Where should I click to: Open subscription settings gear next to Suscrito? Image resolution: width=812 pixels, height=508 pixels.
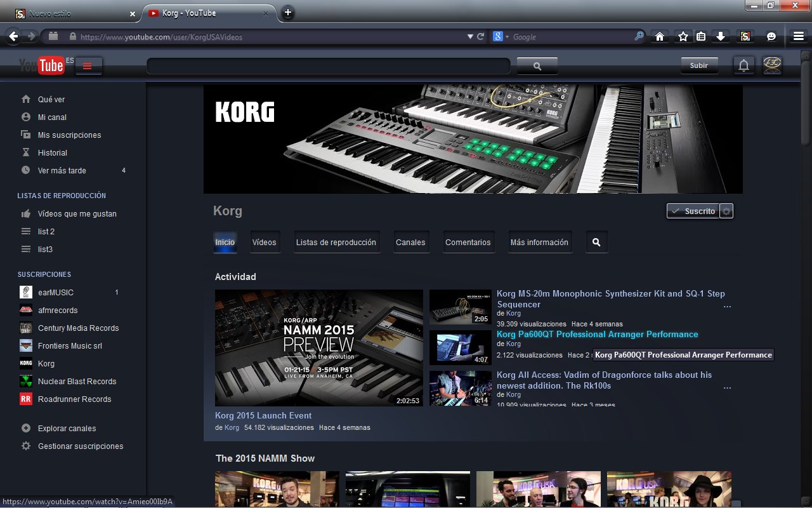click(727, 211)
